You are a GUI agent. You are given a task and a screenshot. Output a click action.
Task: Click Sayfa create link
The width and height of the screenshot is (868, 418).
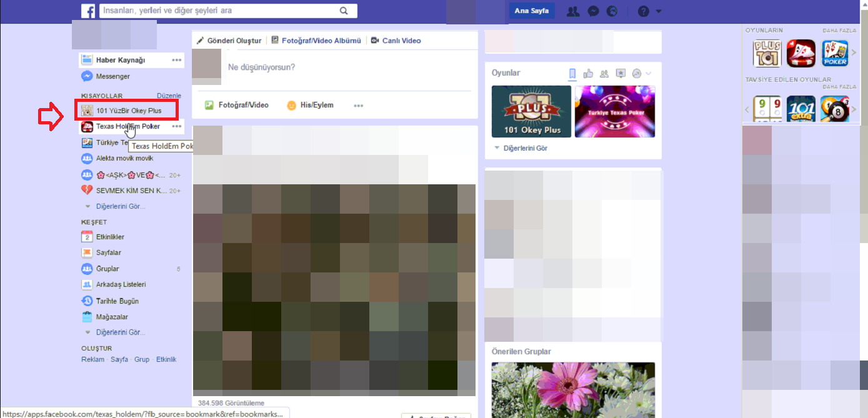tap(119, 359)
